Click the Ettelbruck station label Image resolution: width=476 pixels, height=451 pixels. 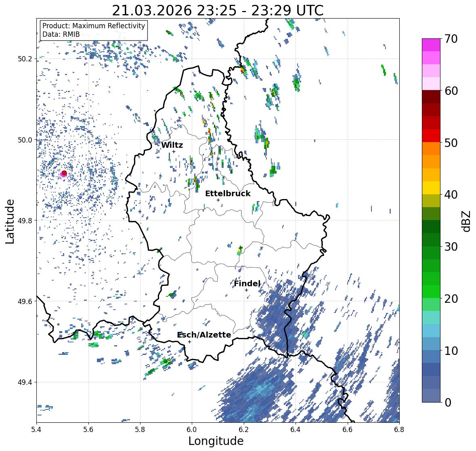point(228,193)
